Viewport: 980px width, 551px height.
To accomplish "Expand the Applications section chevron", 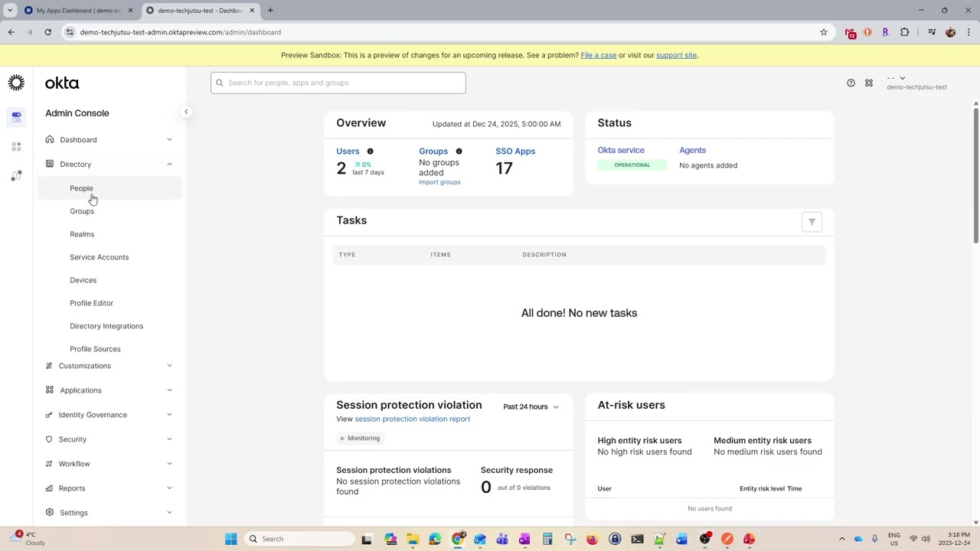I will [169, 390].
